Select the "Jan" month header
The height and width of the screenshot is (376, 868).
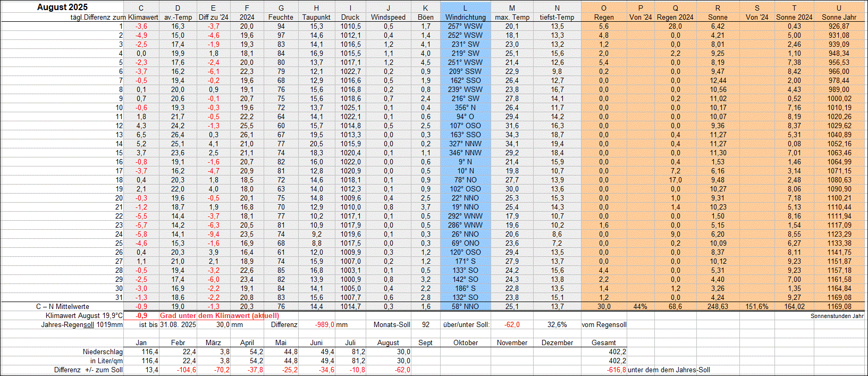point(141,342)
